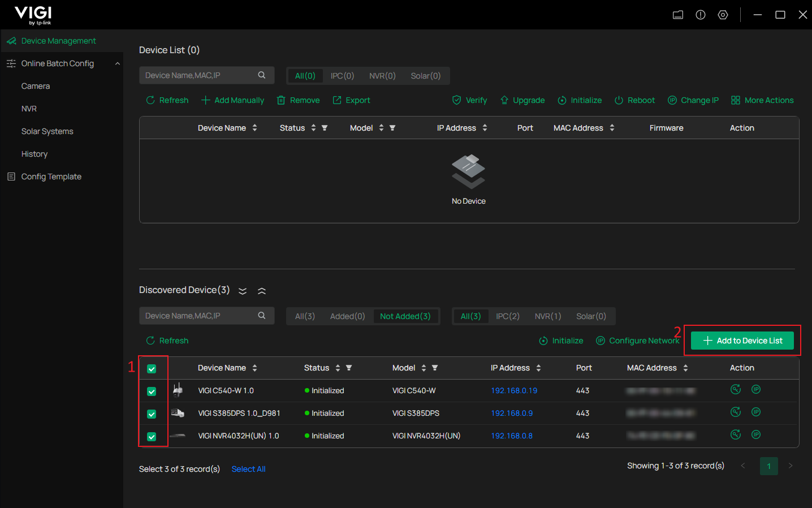Open the 192.168.0.19 IP address link
812x508 pixels.
click(514, 390)
